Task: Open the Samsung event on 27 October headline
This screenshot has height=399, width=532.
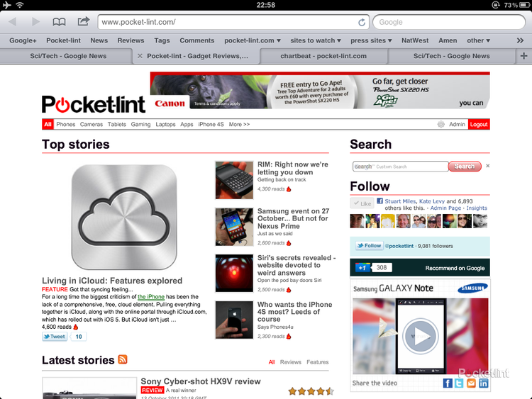Action: [293, 219]
